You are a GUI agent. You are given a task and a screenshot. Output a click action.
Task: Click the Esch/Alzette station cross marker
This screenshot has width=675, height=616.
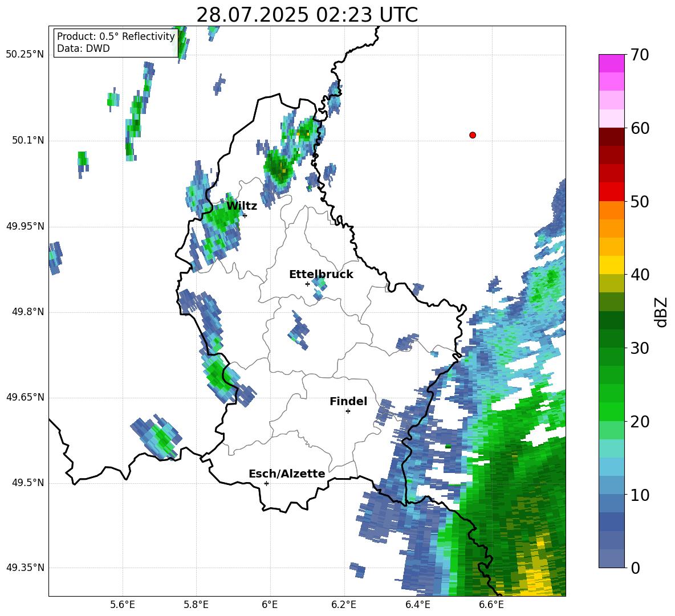click(x=266, y=483)
